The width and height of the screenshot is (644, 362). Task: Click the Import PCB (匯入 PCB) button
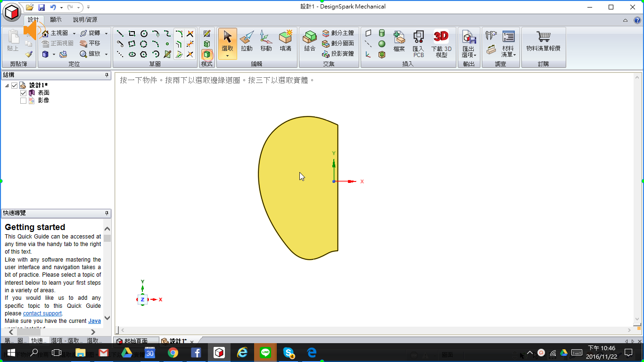pyautogui.click(x=418, y=44)
